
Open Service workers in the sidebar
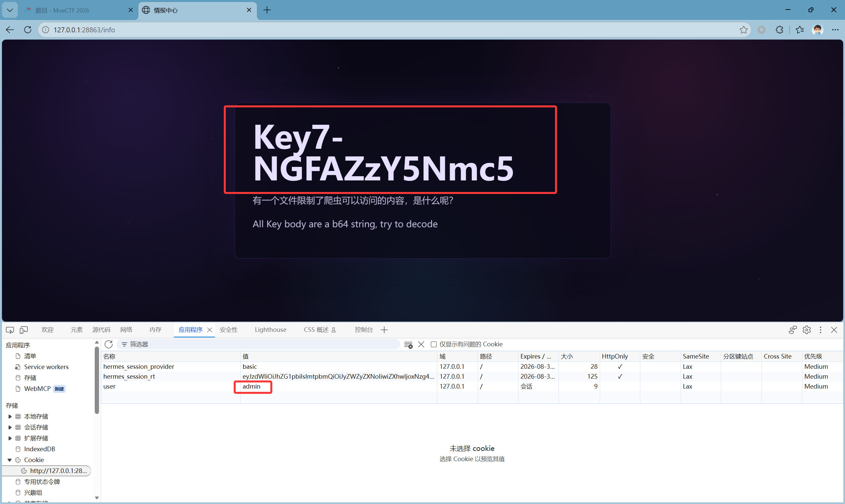46,367
